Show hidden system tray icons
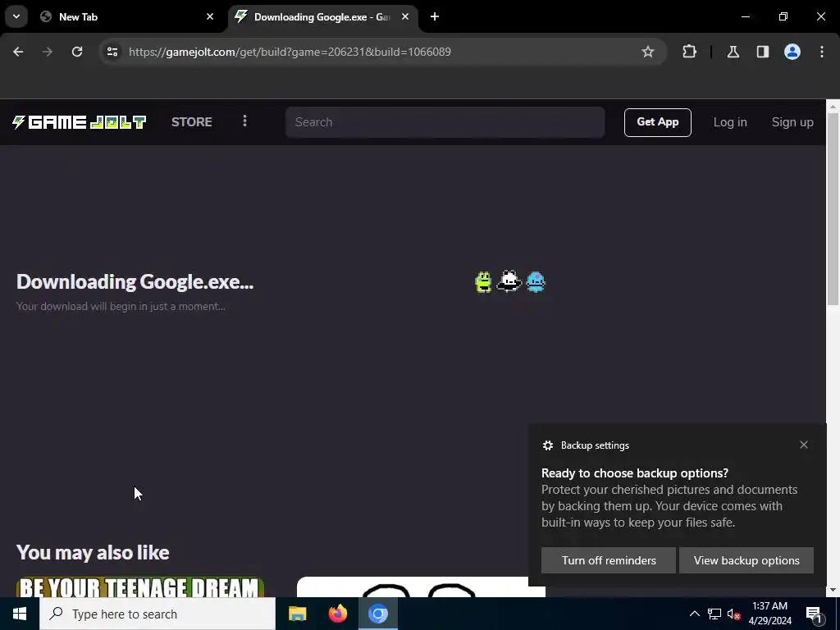 point(694,614)
